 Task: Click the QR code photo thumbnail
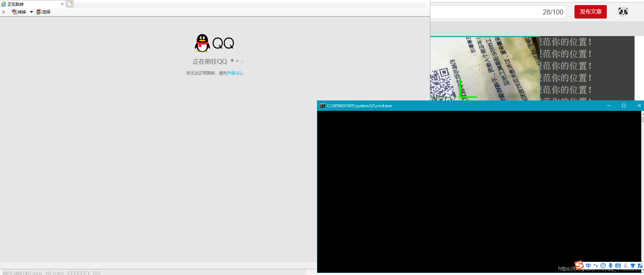pyautogui.click(x=485, y=68)
